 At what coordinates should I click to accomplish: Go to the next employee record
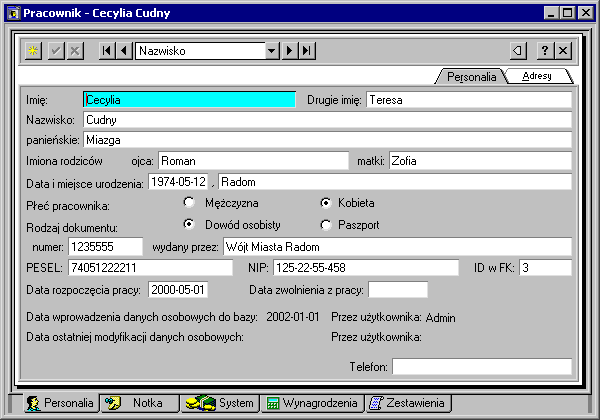290,50
